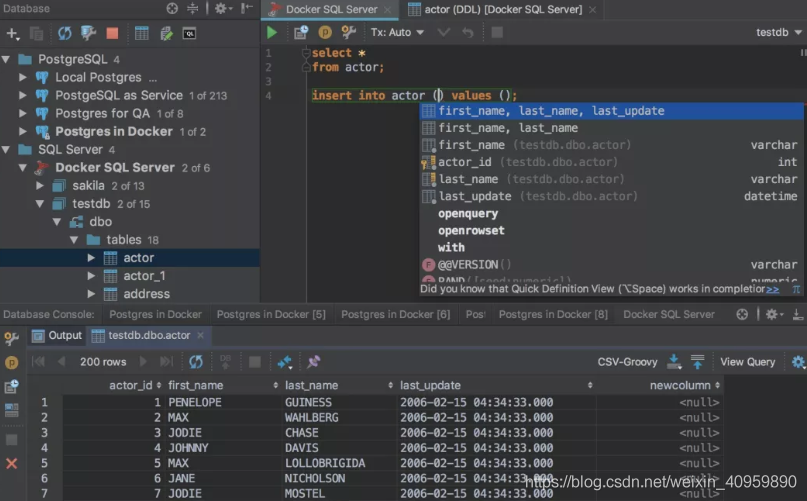Viewport: 807px width, 501px height.
Task: Click the export data download icon
Action: tap(674, 361)
